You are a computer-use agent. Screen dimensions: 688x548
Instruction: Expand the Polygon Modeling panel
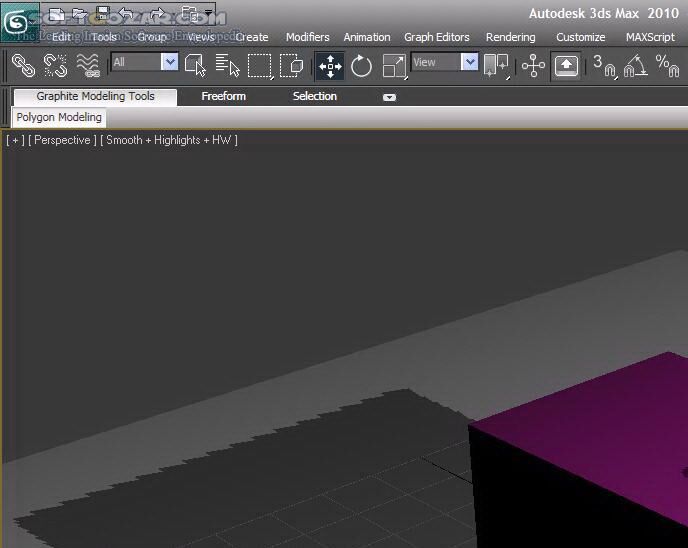[x=59, y=117]
